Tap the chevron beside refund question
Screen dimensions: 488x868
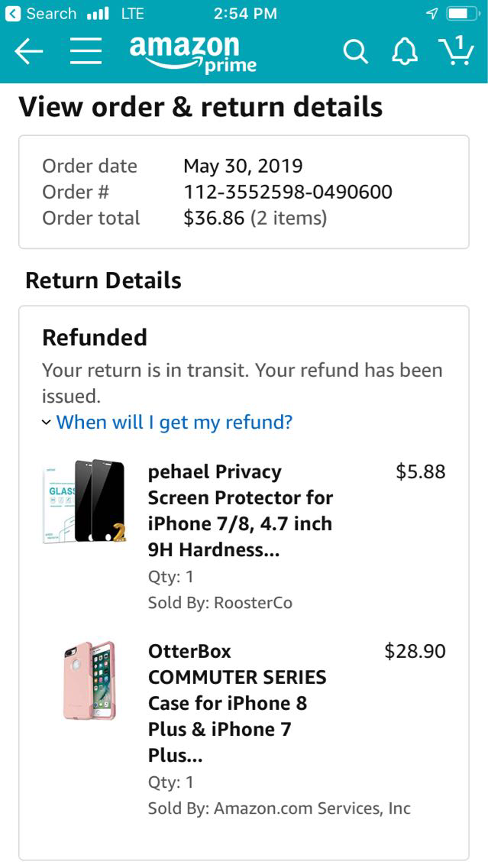tap(47, 423)
